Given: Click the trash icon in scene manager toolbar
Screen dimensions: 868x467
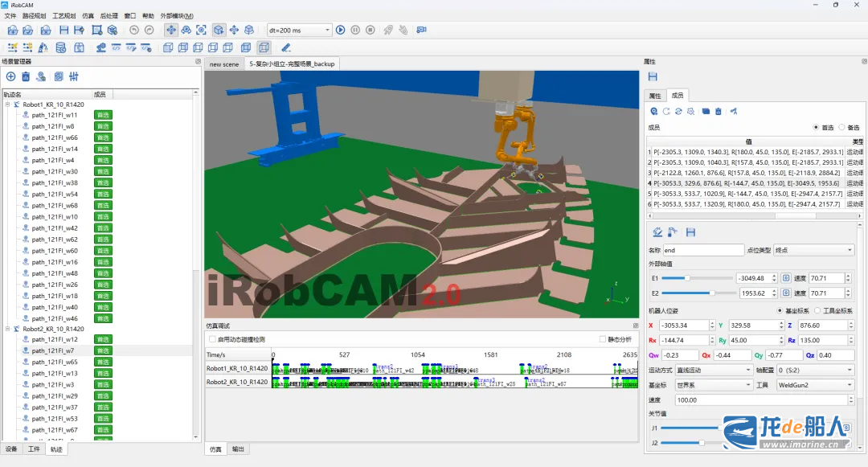Looking at the screenshot, I should 26,76.
